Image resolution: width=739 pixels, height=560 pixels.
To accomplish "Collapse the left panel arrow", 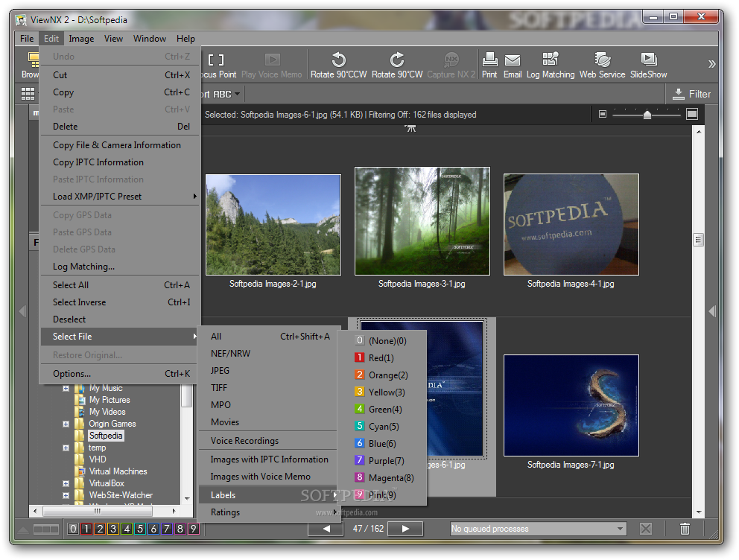I will click(22, 311).
